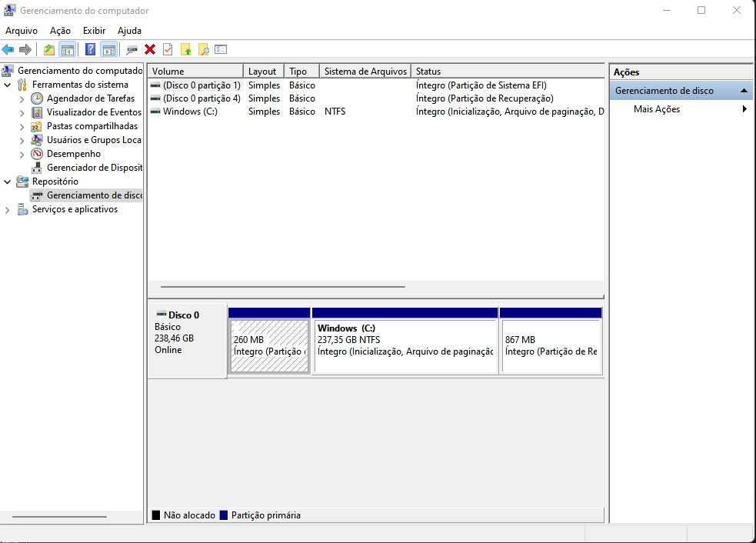Click the disk connect/rescan toolbar icon

tap(132, 49)
